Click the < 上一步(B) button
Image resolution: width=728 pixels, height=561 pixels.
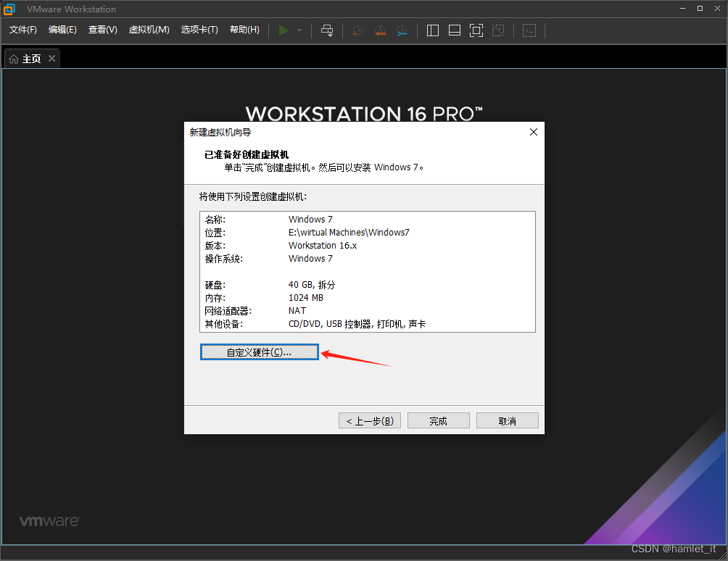coord(370,421)
